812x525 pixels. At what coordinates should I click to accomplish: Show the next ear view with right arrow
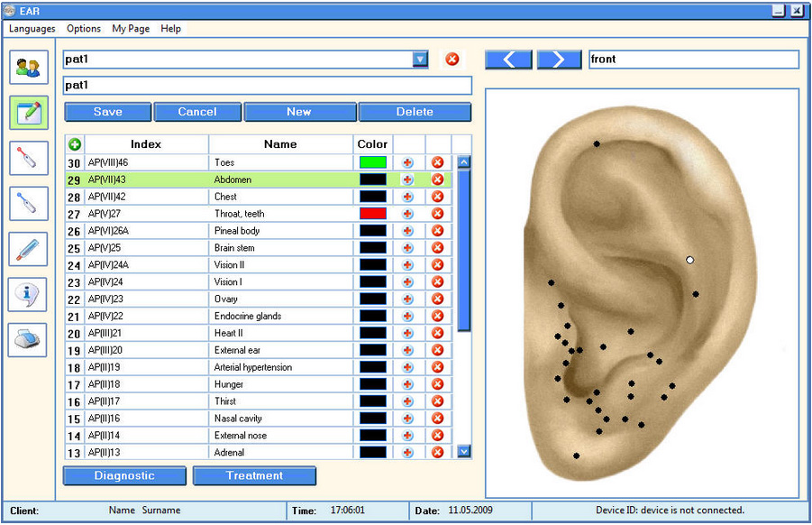click(559, 60)
